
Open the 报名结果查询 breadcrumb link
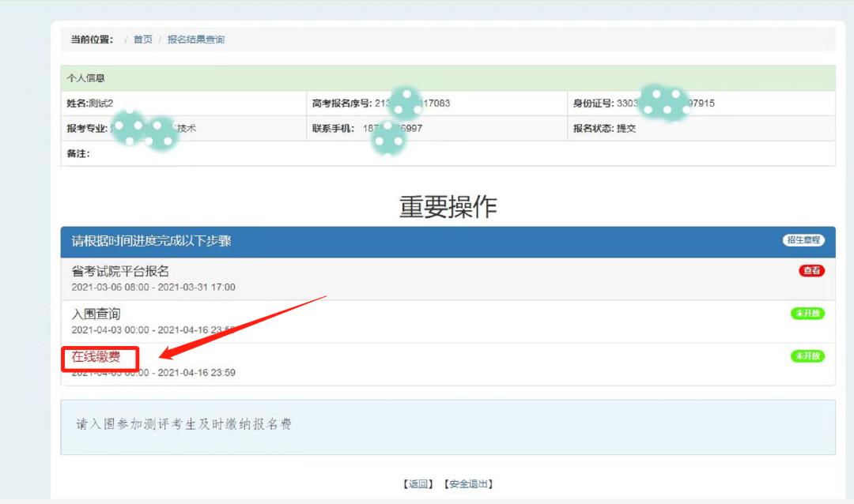[195, 39]
